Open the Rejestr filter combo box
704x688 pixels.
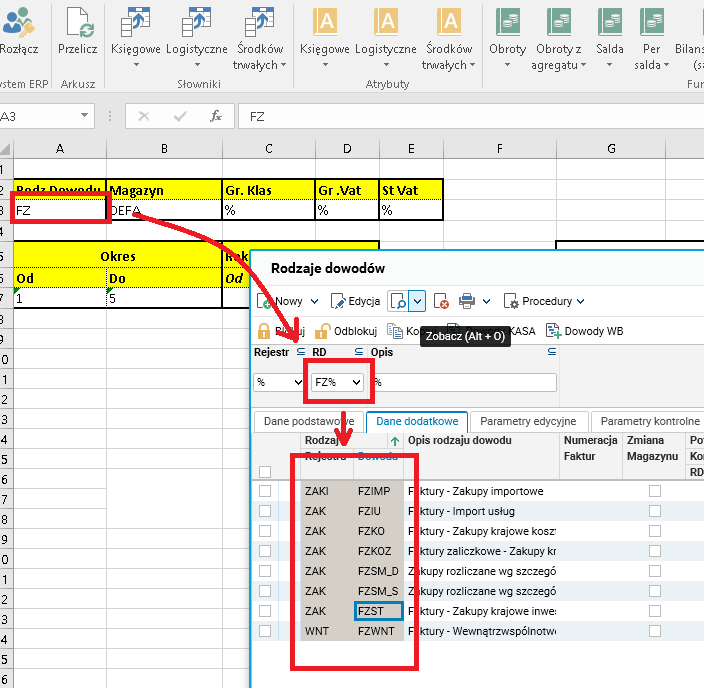[x=278, y=382]
